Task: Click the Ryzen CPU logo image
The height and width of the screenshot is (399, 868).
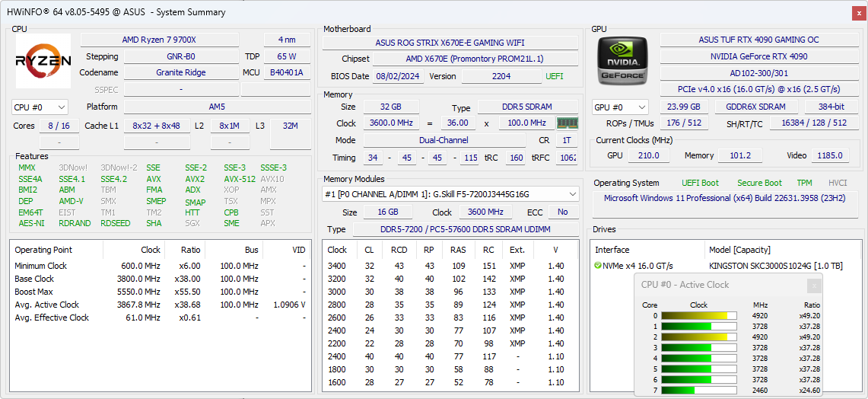Action: (43, 61)
